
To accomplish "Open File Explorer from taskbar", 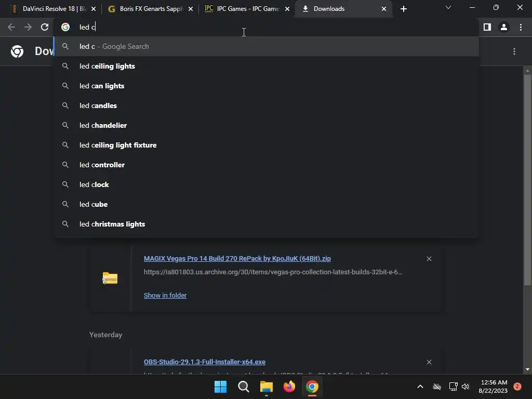I will pyautogui.click(x=267, y=387).
